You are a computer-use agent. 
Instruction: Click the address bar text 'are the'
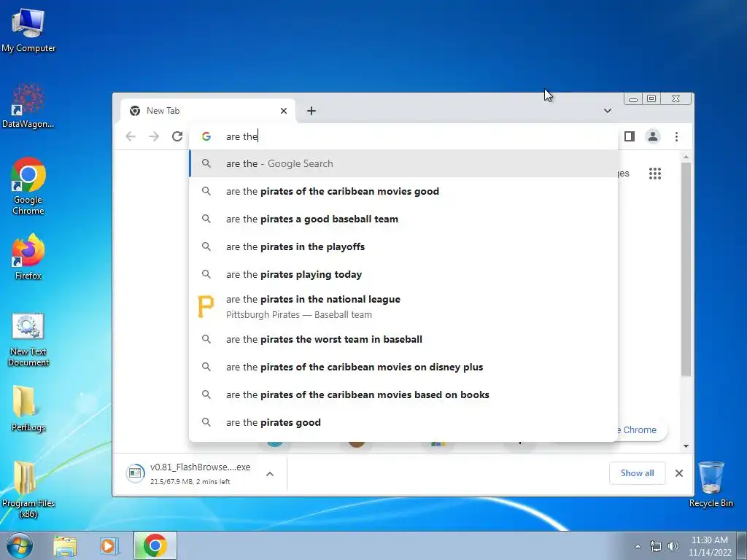point(242,136)
